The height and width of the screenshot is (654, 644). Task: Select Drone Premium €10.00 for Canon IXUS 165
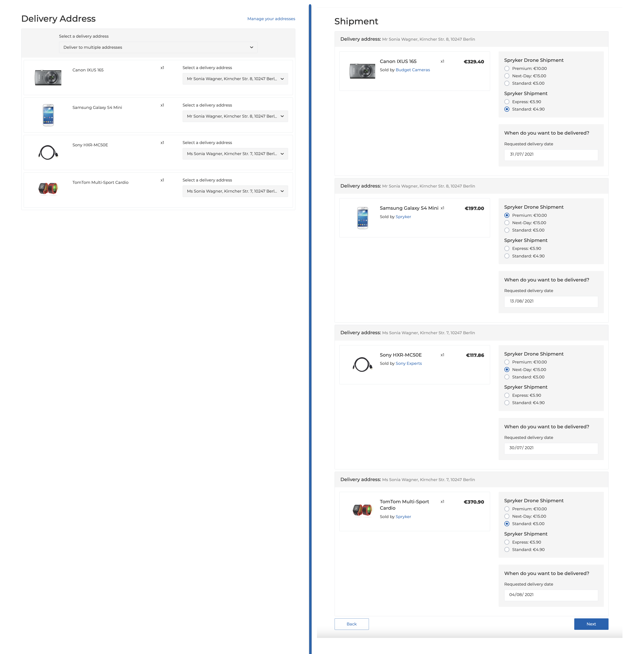pyautogui.click(x=507, y=69)
